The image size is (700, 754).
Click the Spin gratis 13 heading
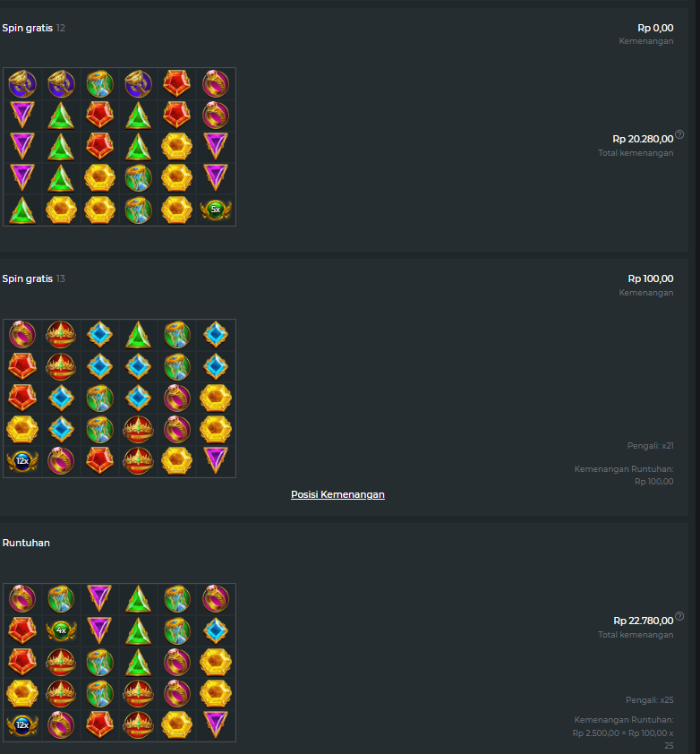tap(34, 278)
